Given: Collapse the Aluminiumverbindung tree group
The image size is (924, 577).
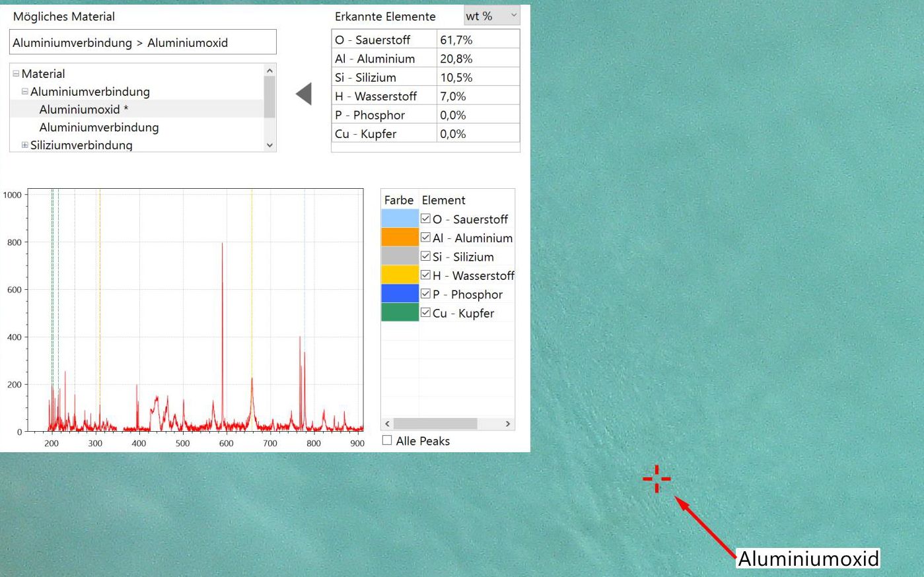Looking at the screenshot, I should click(25, 92).
